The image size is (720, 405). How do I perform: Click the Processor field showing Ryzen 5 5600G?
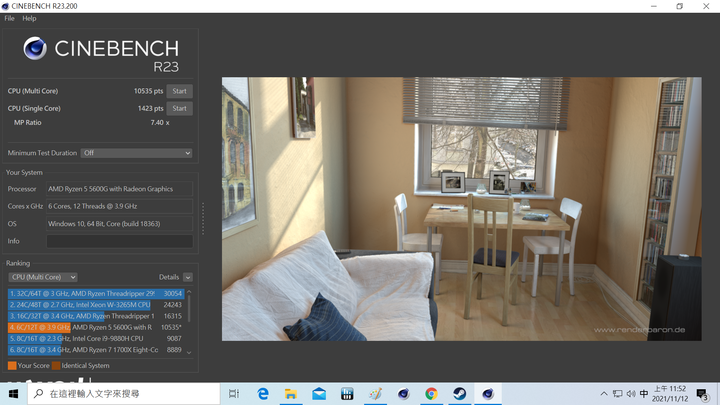119,189
